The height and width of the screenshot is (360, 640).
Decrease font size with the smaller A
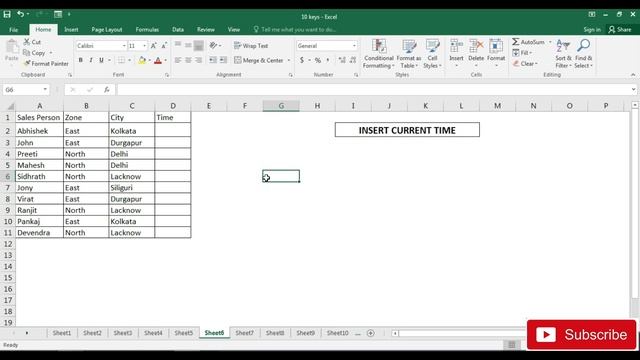point(164,46)
